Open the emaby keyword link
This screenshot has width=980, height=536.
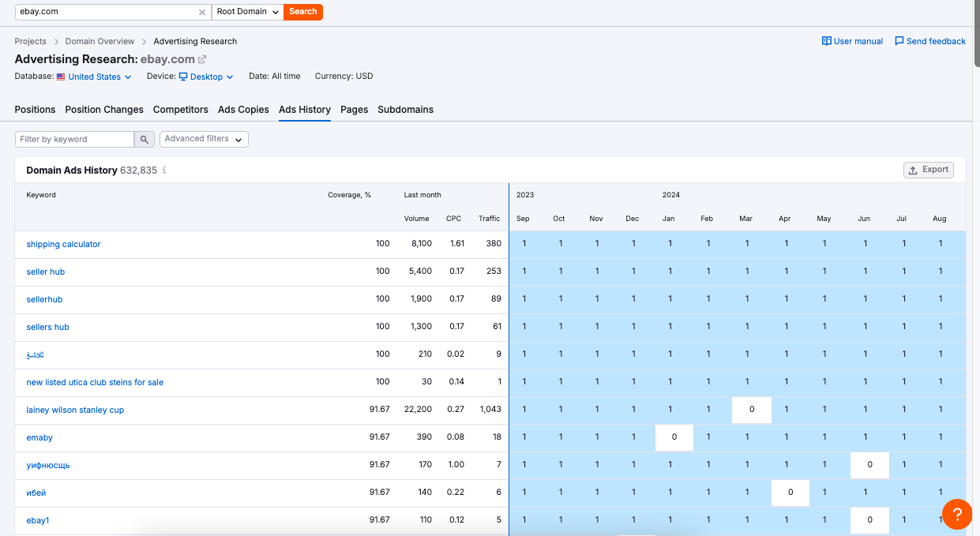(39, 437)
